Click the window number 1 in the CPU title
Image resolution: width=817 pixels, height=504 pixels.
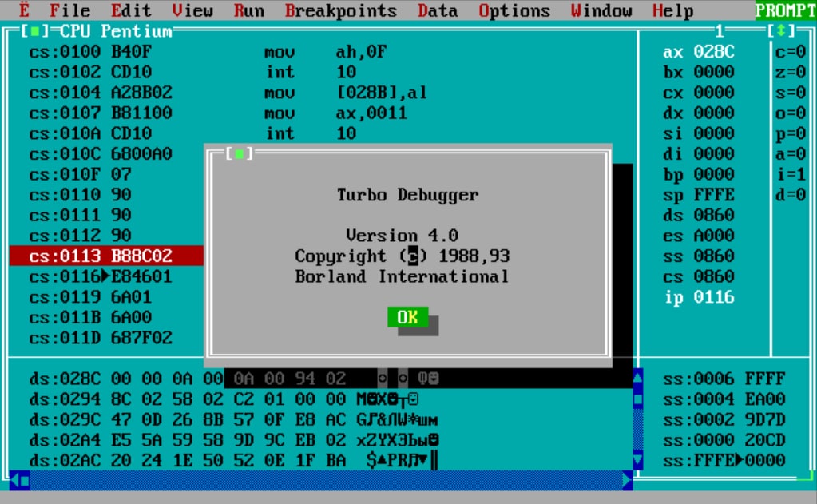(720, 31)
